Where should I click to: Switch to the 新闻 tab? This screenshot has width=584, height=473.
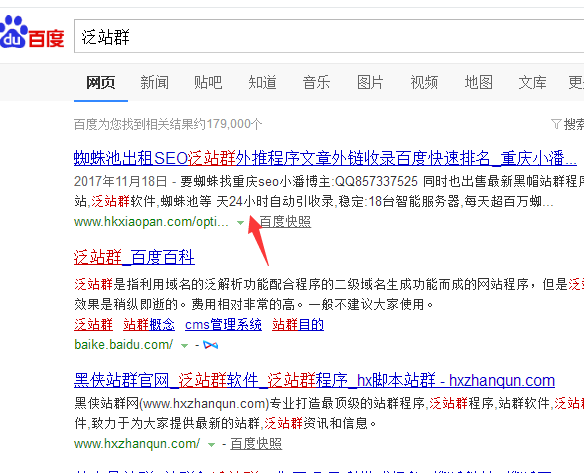click(154, 82)
